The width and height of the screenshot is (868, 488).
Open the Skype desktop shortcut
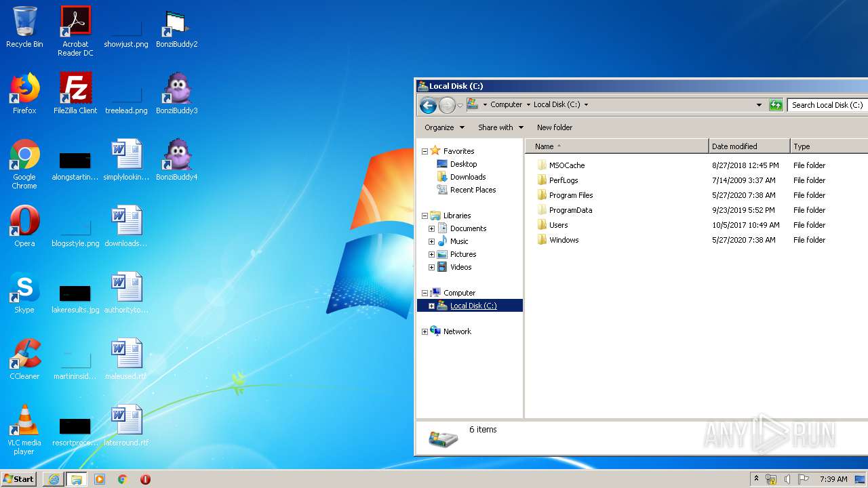point(24,293)
